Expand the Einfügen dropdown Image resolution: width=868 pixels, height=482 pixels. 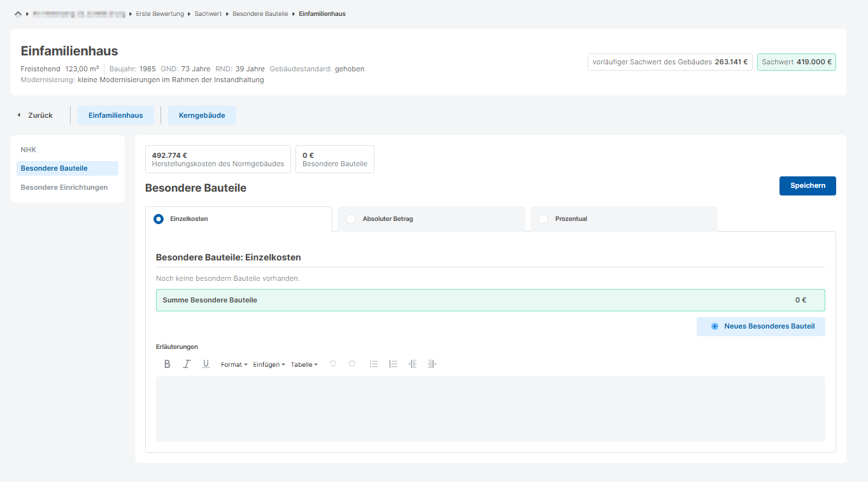[x=269, y=365]
